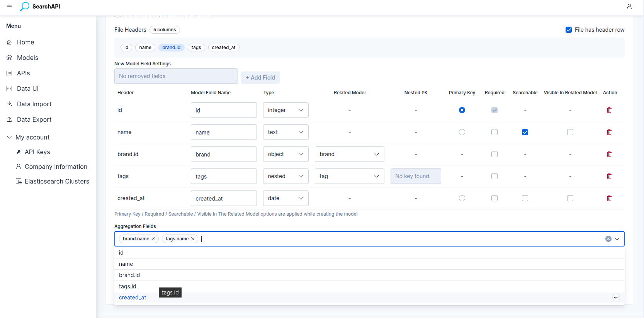
Task: Select created_at as primary key
Action: (x=462, y=198)
